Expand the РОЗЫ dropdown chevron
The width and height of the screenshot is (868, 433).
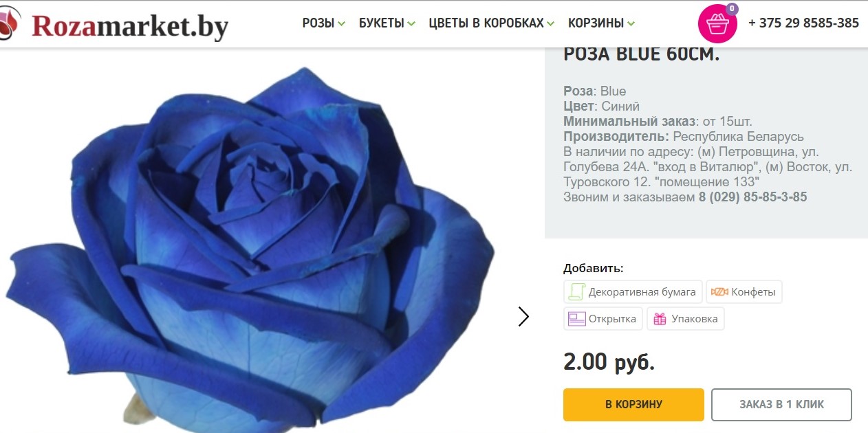341,24
